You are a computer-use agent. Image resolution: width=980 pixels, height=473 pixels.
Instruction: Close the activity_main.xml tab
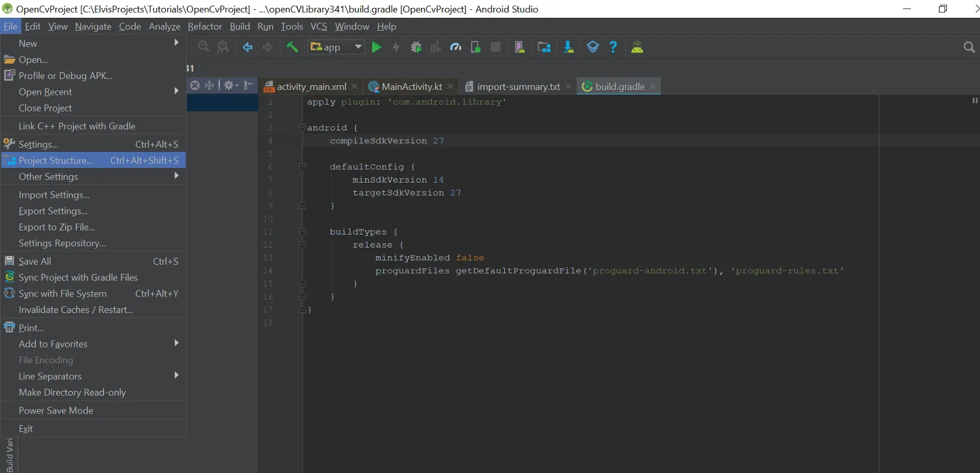coord(354,86)
